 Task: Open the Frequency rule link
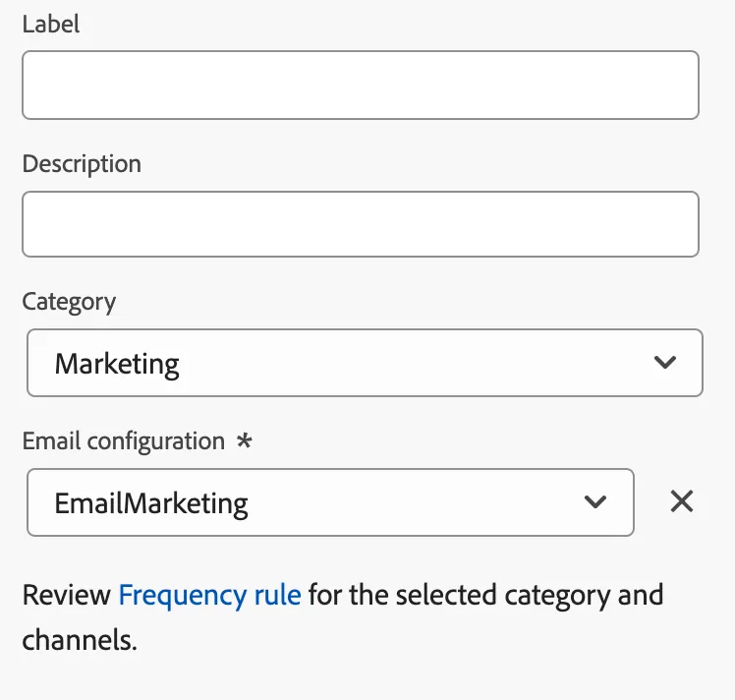(x=209, y=595)
